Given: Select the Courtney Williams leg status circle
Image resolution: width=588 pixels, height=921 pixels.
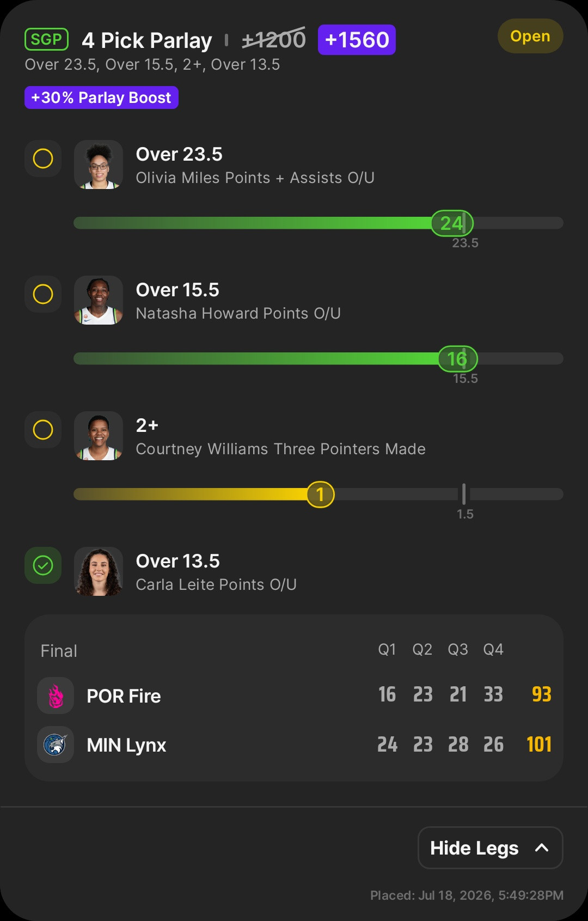Looking at the screenshot, I should (x=43, y=430).
